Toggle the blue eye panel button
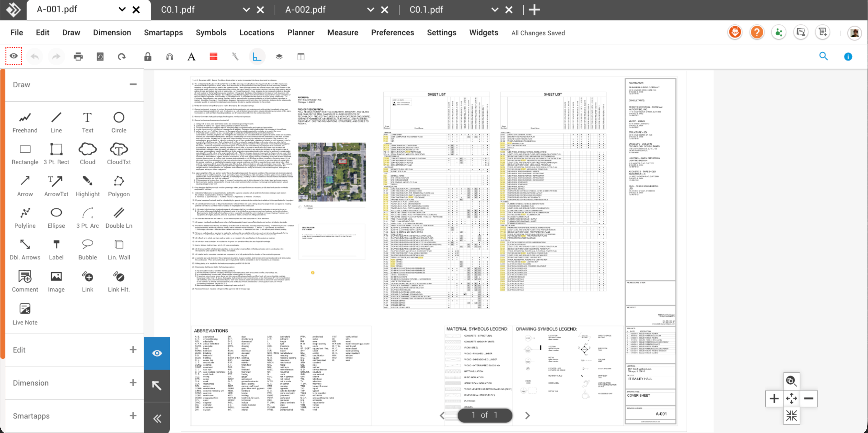Screen dimensions: 868x433 pyautogui.click(x=157, y=353)
